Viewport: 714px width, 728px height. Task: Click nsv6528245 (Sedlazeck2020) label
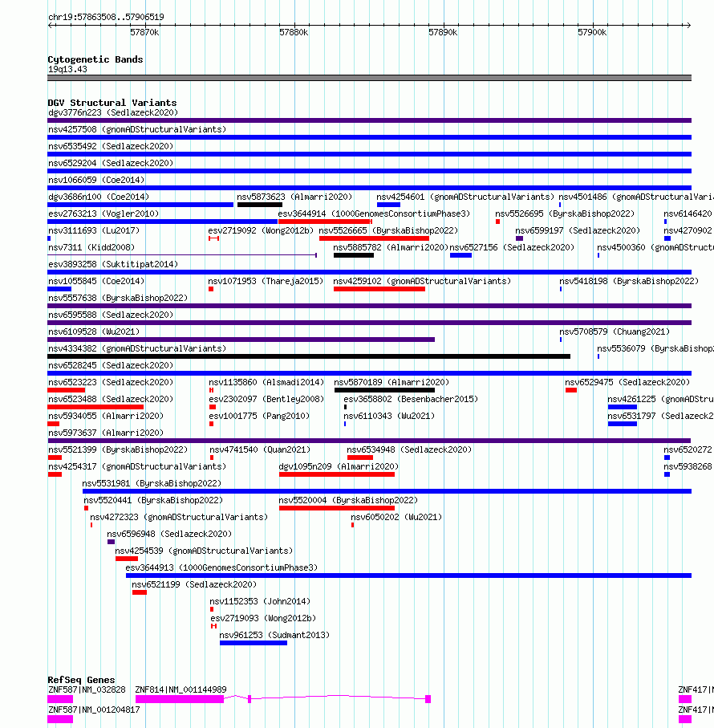[x=111, y=365]
